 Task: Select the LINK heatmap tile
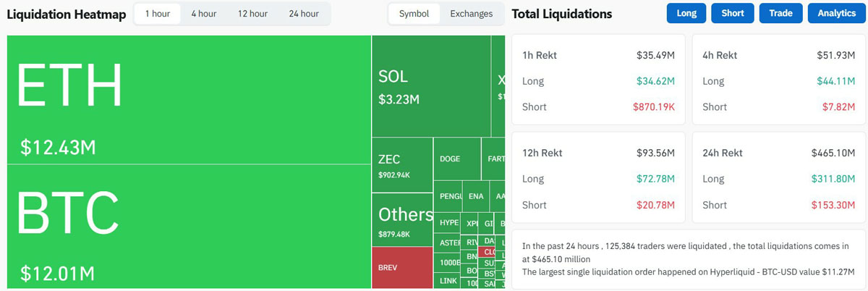(448, 281)
